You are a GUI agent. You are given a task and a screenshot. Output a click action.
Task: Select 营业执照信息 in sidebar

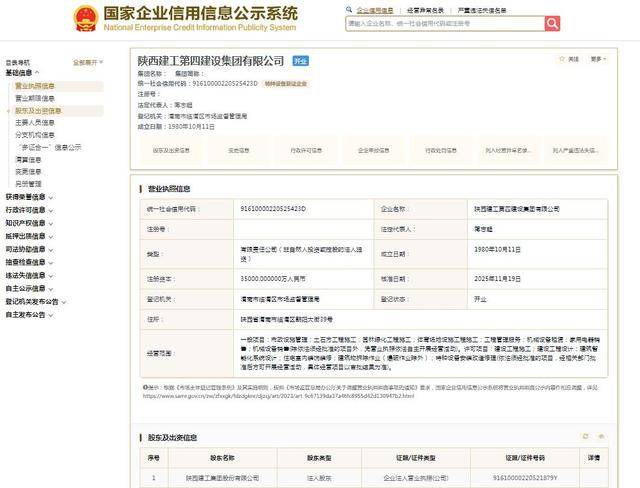[35, 86]
